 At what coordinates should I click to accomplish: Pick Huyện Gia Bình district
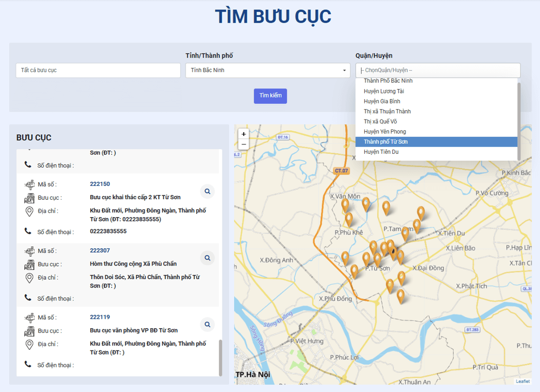[382, 101]
